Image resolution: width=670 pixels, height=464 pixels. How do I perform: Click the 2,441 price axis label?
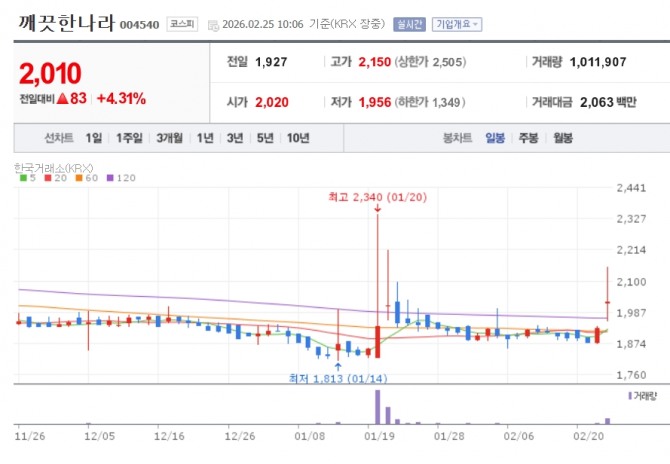click(x=631, y=188)
